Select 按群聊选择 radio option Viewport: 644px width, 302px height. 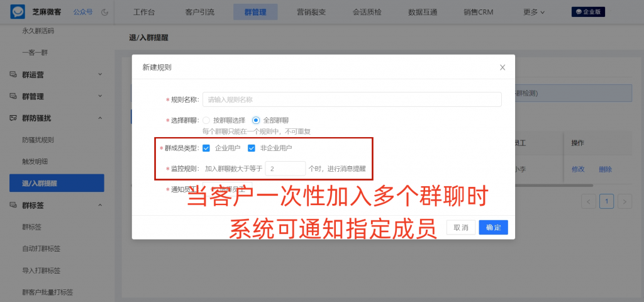(x=206, y=120)
